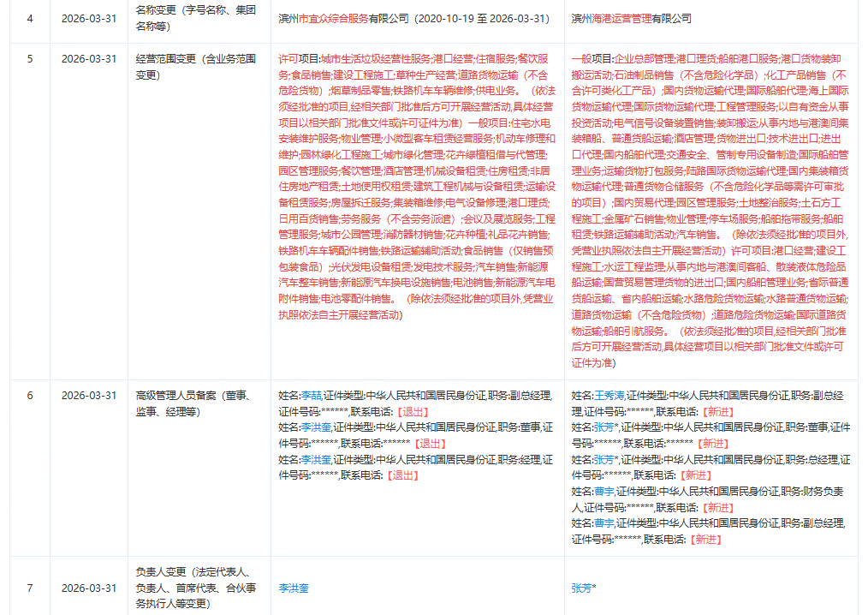Screen dimensions: 868x615
Task: Open 曹宇 link listed as 财务负责人
Action: (603, 492)
